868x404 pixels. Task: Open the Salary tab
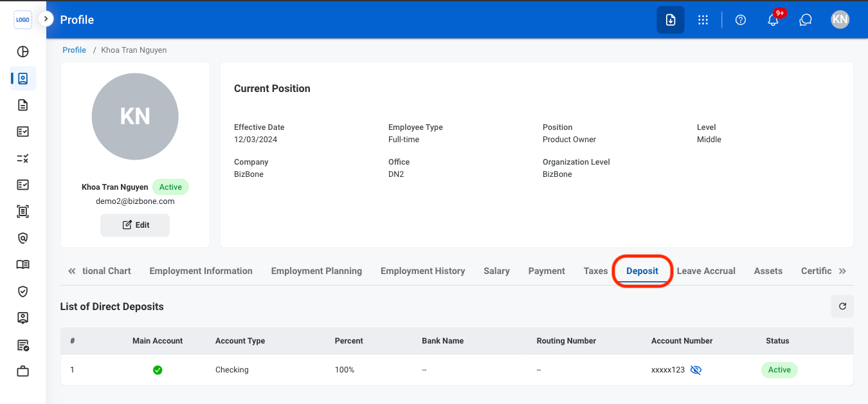coord(497,271)
